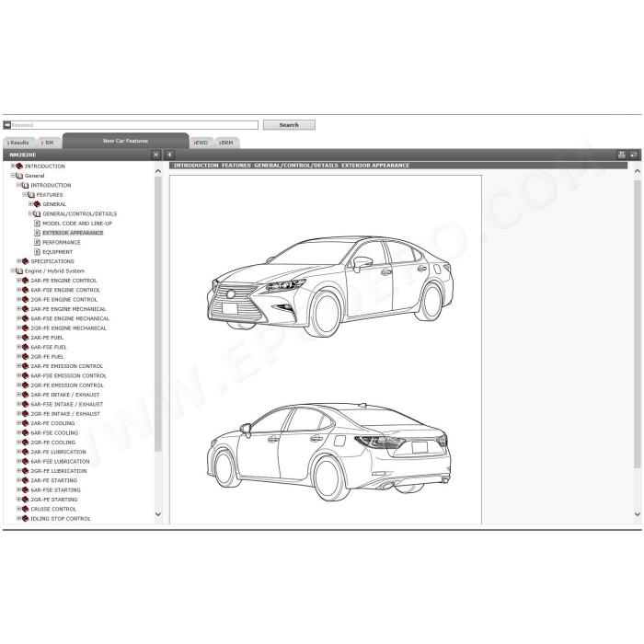Select 2AR-FE COOLING entry
This screenshot has height=644, width=644.
(x=53, y=423)
